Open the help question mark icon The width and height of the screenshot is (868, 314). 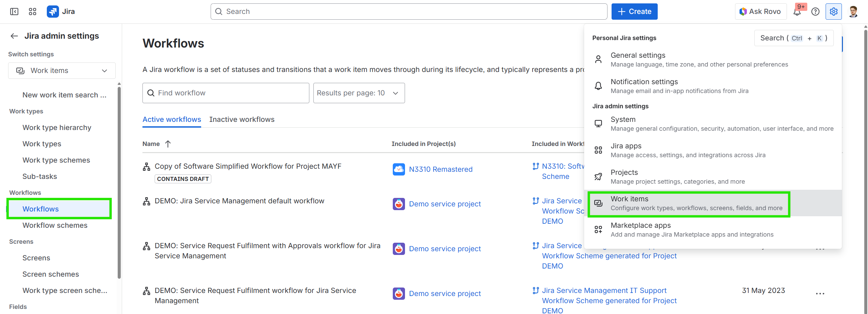815,12
